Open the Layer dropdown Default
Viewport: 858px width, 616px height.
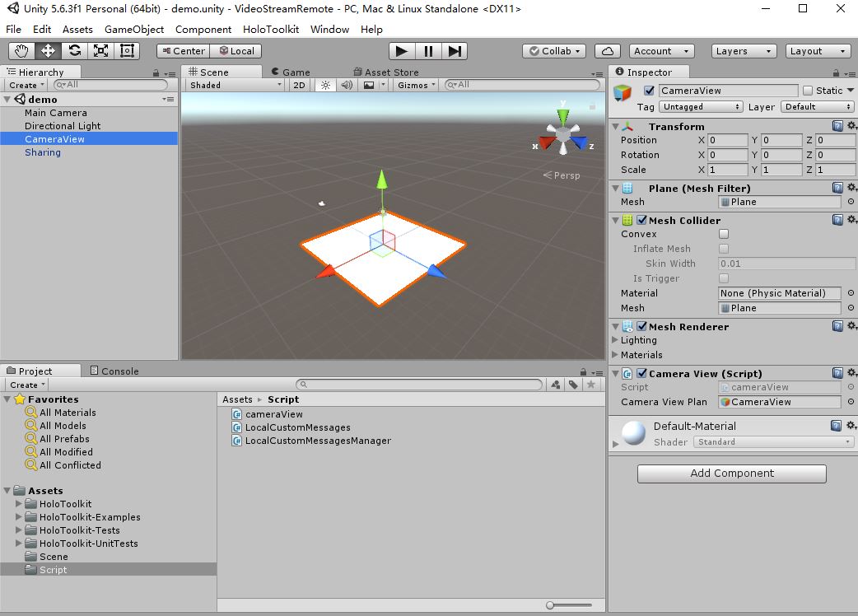(x=817, y=107)
